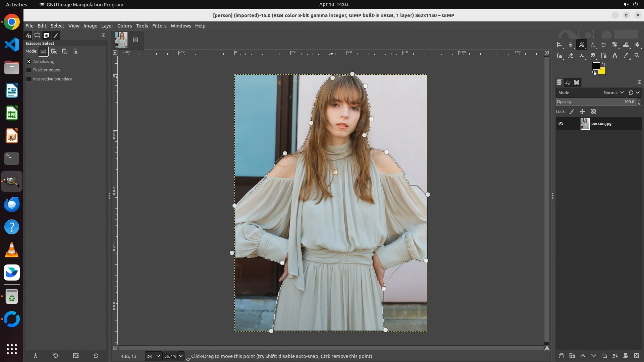Duplicate the layer icon

(x=604, y=356)
